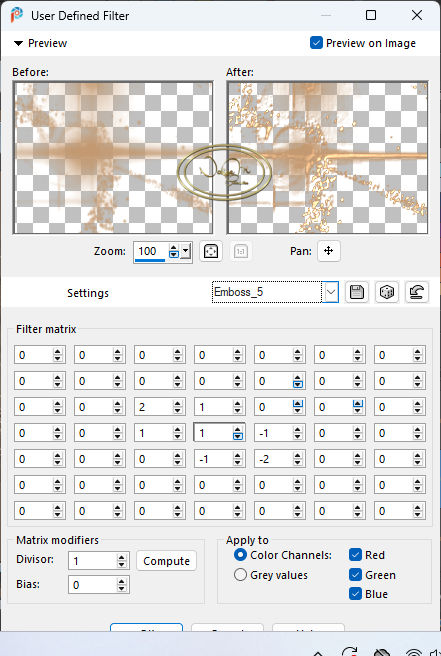441x656 pixels.
Task: Select the Grey values radio button
Action: pyautogui.click(x=240, y=574)
